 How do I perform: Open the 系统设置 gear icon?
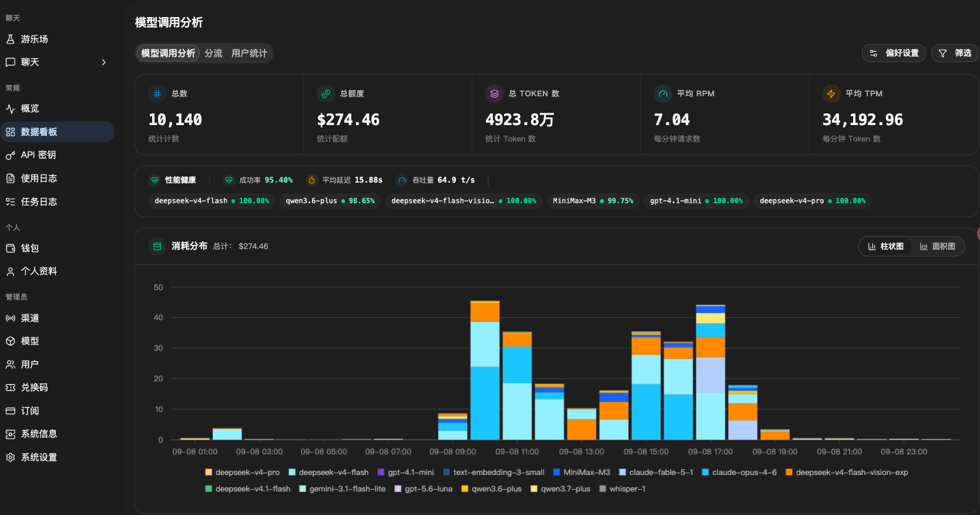(x=10, y=457)
